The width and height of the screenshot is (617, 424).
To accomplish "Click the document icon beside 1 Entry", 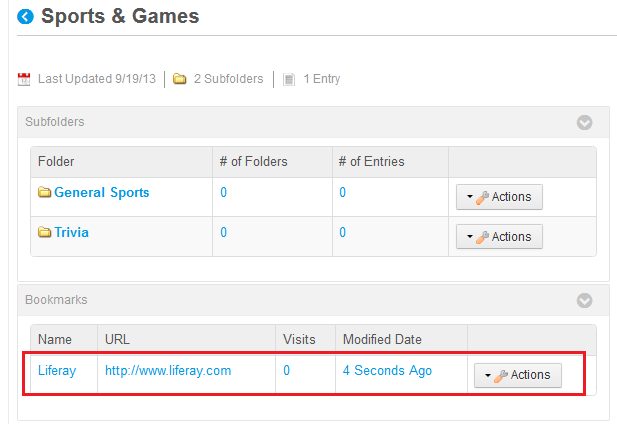I will [x=289, y=79].
